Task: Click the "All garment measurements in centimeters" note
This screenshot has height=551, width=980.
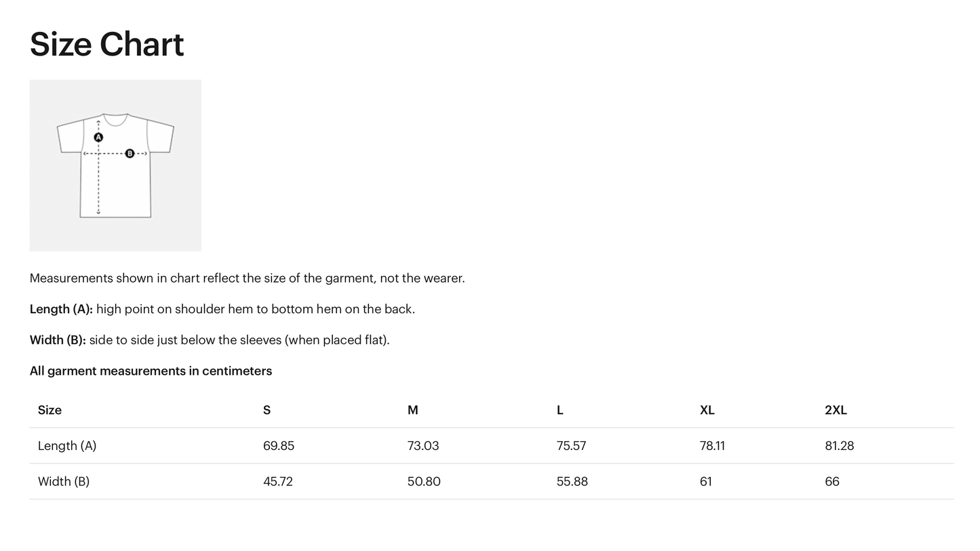Action: point(151,371)
